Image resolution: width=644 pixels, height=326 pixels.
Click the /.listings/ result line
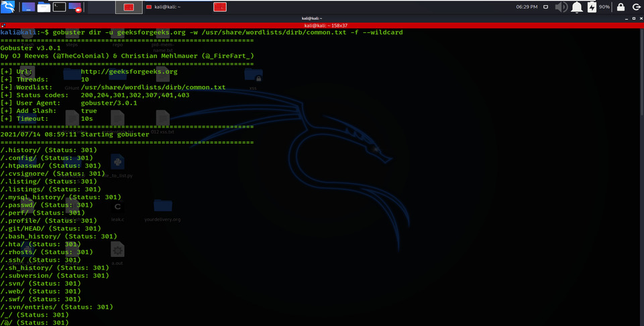[x=50, y=189]
